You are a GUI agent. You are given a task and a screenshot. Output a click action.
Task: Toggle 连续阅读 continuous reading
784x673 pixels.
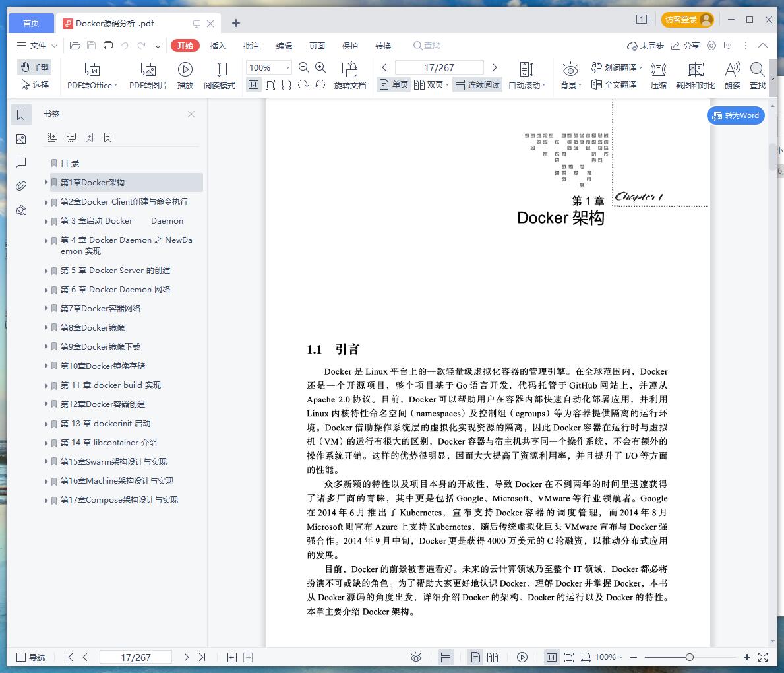[x=477, y=84]
